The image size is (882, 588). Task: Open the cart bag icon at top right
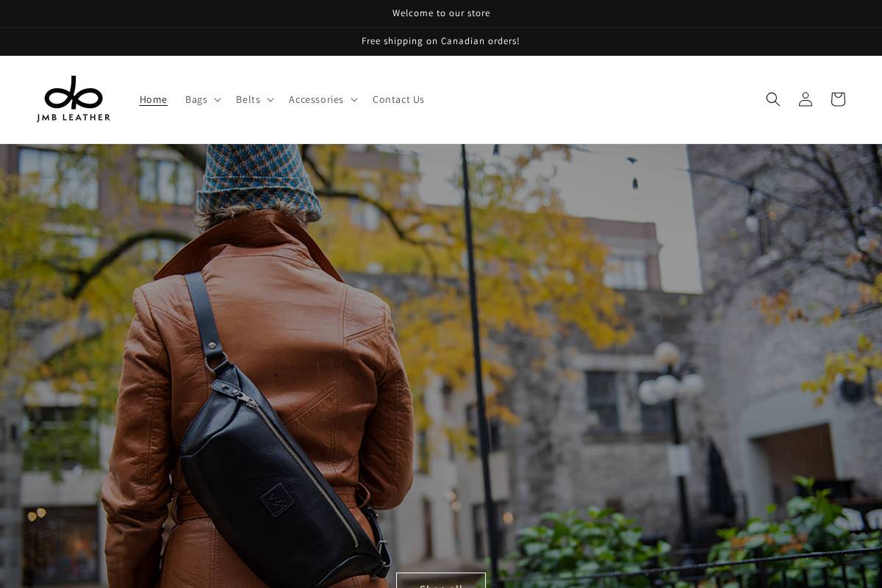pyautogui.click(x=838, y=99)
